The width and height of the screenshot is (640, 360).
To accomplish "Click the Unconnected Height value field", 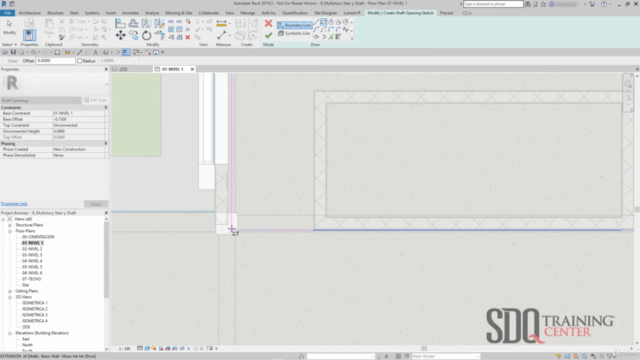I will [x=79, y=131].
